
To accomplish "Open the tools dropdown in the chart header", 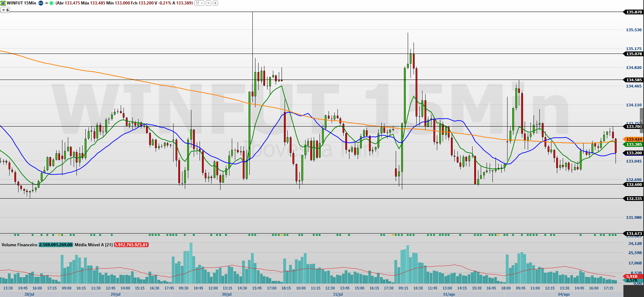I will point(199,3).
